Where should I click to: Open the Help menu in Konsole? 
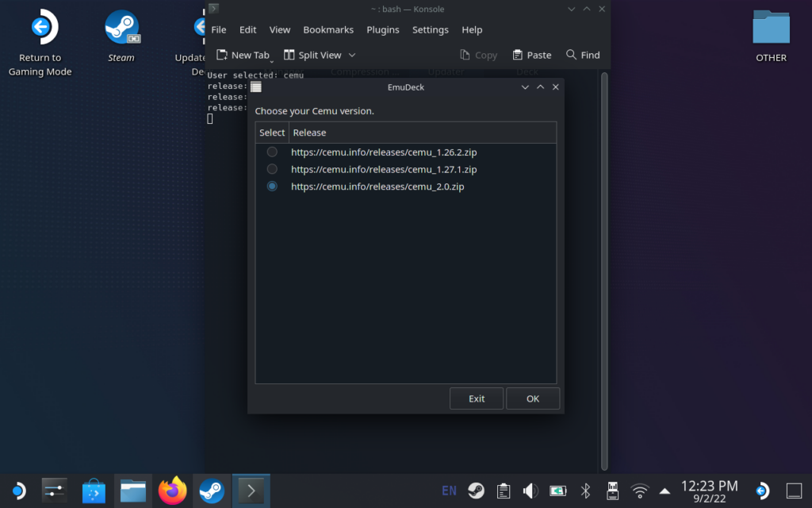(472, 29)
